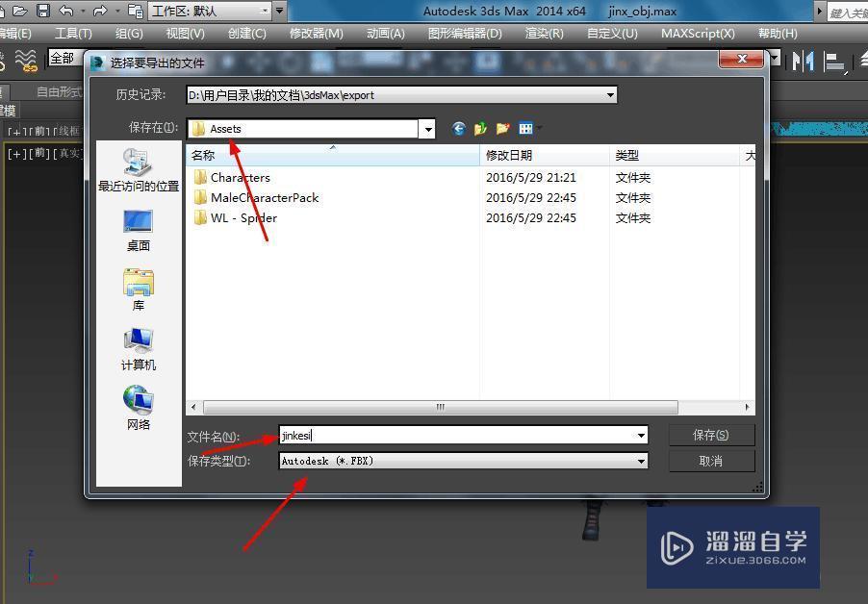
Task: Open the 视图(V) menu
Action: (x=185, y=34)
